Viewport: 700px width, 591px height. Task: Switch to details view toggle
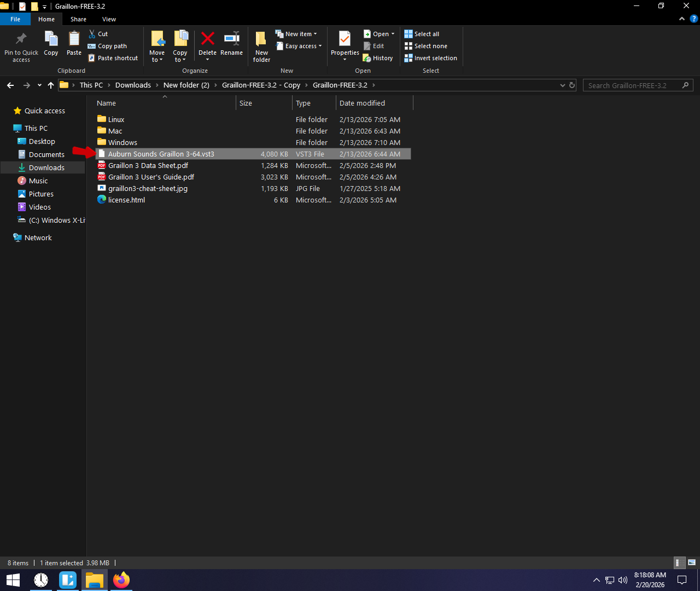(x=678, y=563)
